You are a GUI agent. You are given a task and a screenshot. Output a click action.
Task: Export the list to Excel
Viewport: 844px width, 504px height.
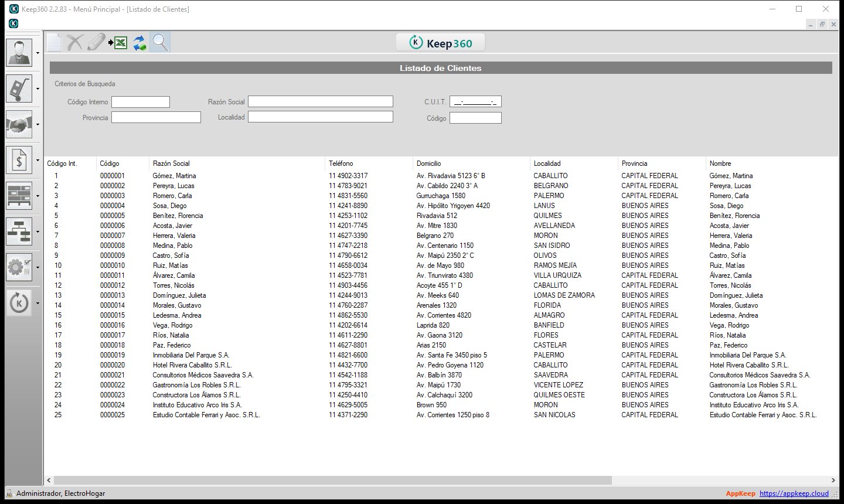(x=118, y=42)
